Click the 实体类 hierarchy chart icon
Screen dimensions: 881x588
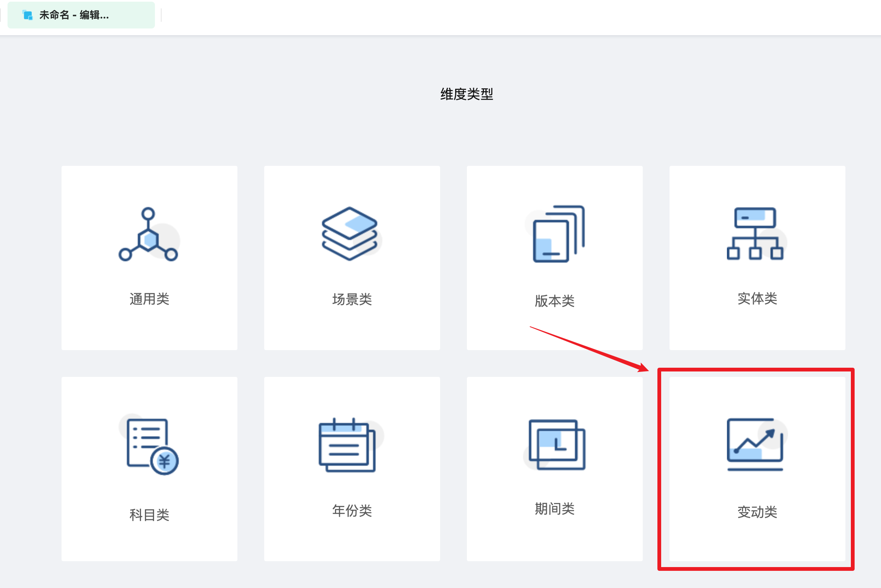tap(756, 234)
